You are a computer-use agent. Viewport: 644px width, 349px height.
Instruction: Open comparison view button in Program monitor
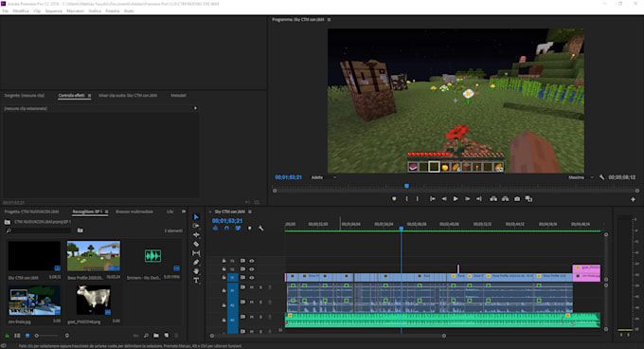click(x=529, y=199)
